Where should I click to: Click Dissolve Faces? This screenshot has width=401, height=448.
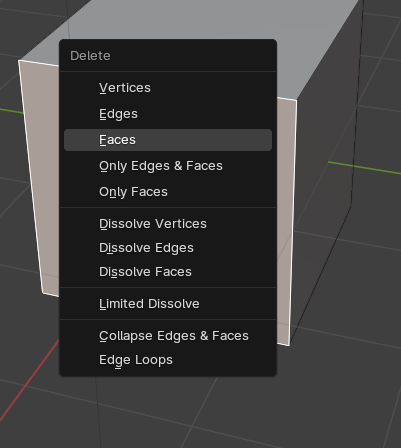168,272
